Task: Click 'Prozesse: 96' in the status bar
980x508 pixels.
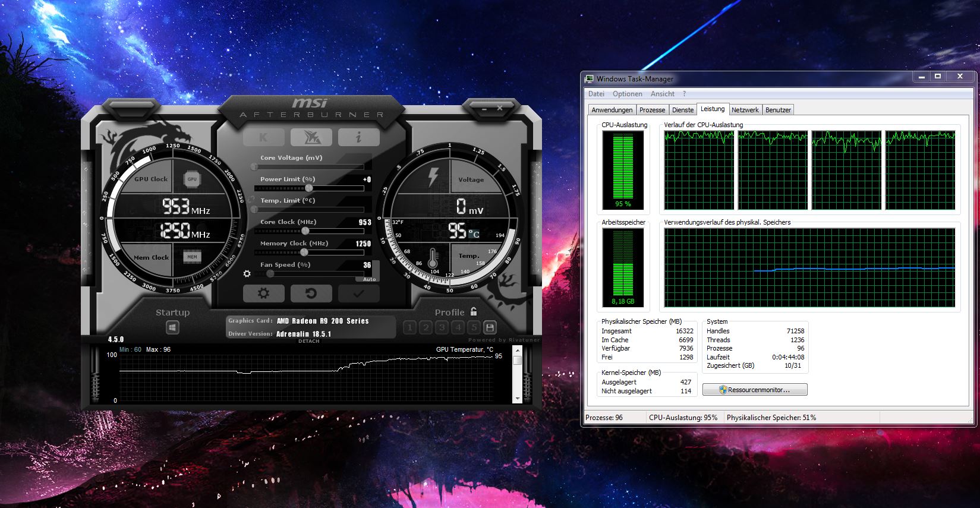Action: tap(604, 418)
